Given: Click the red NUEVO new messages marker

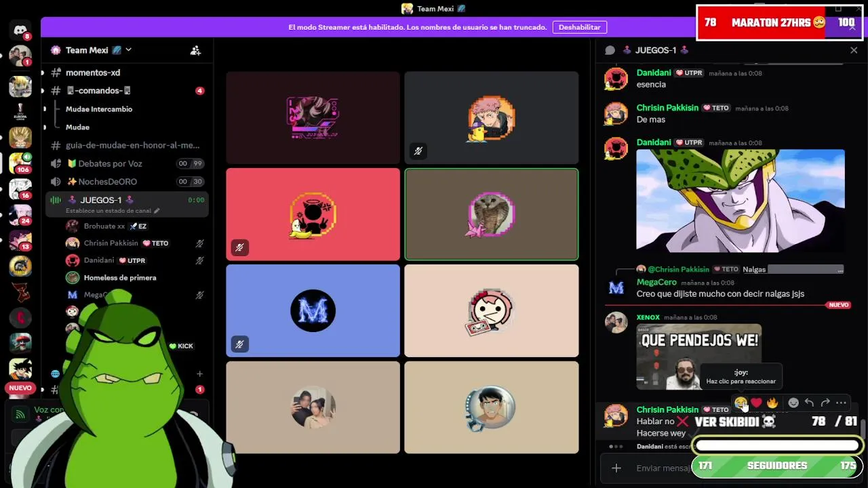Looking at the screenshot, I should coord(839,305).
